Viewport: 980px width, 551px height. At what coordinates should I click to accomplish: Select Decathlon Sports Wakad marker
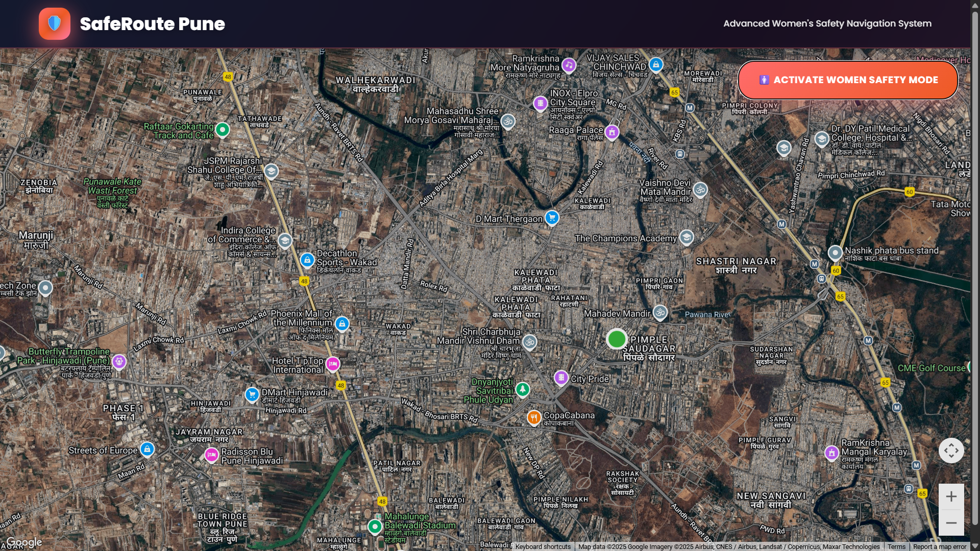[x=307, y=260]
